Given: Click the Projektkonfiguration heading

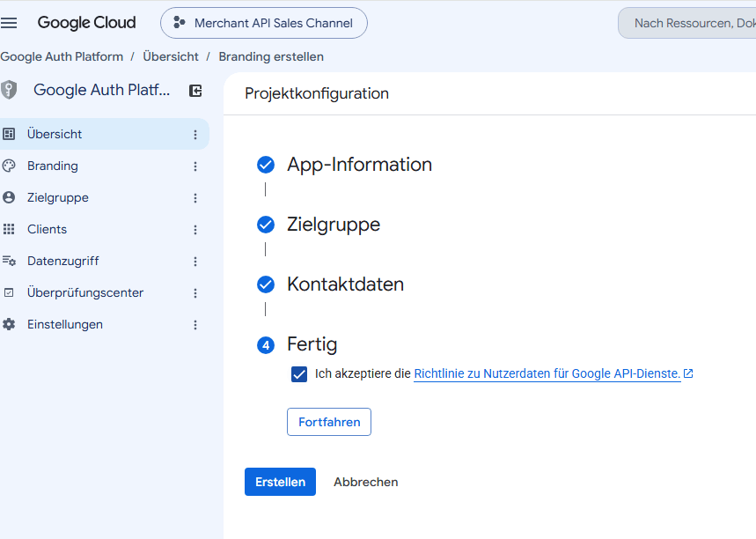Looking at the screenshot, I should pyautogui.click(x=317, y=93).
